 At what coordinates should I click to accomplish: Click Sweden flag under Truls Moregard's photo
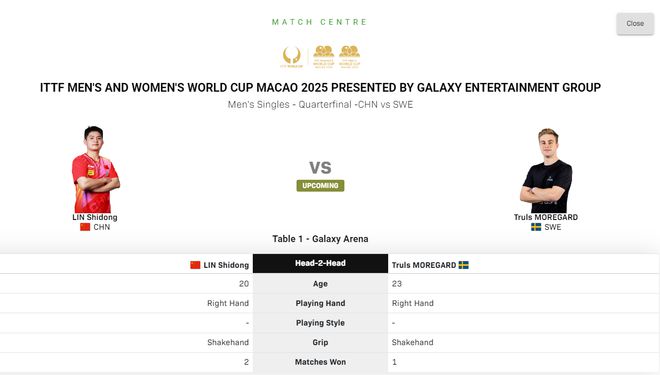coord(536,227)
